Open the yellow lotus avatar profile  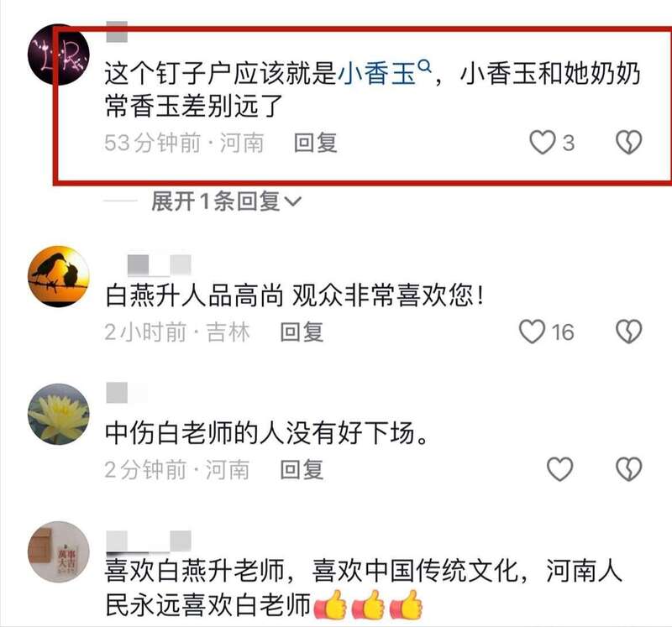tap(58, 414)
